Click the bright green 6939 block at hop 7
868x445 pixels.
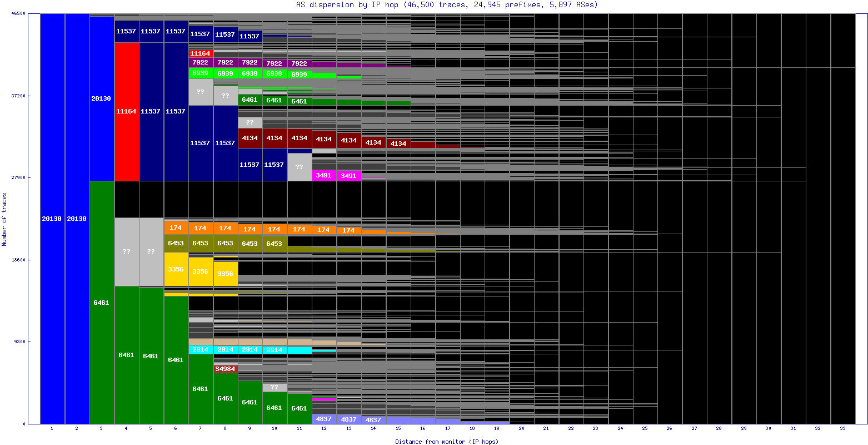(201, 73)
